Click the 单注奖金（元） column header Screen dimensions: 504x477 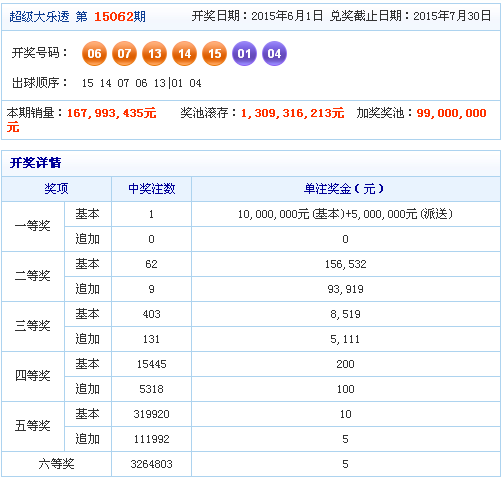(x=346, y=189)
